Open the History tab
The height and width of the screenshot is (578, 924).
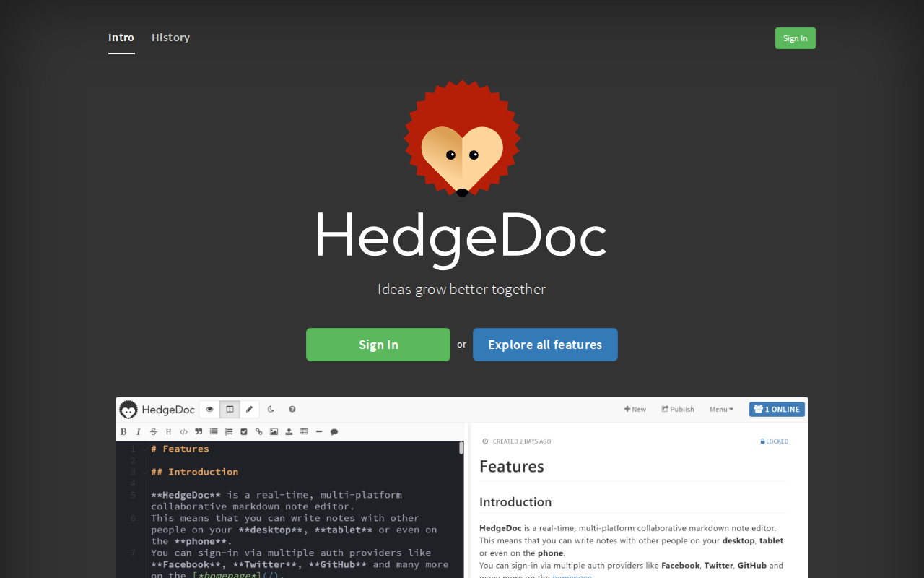(170, 38)
